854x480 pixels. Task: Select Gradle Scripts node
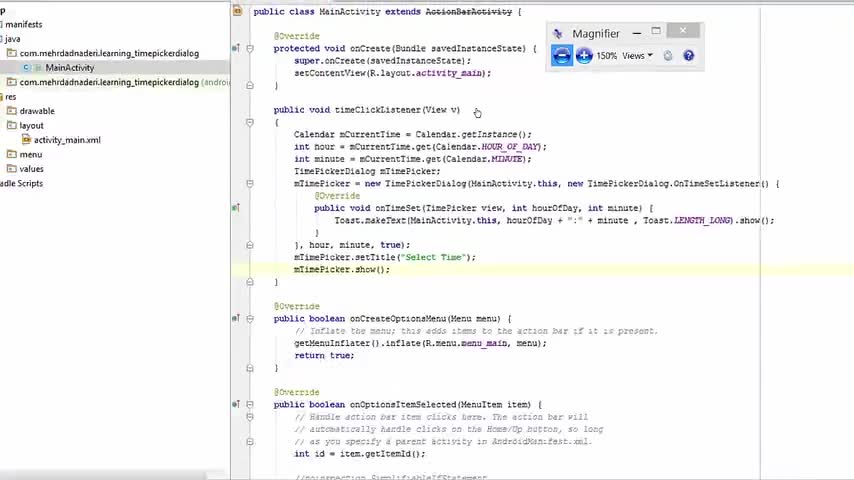[x=21, y=184]
